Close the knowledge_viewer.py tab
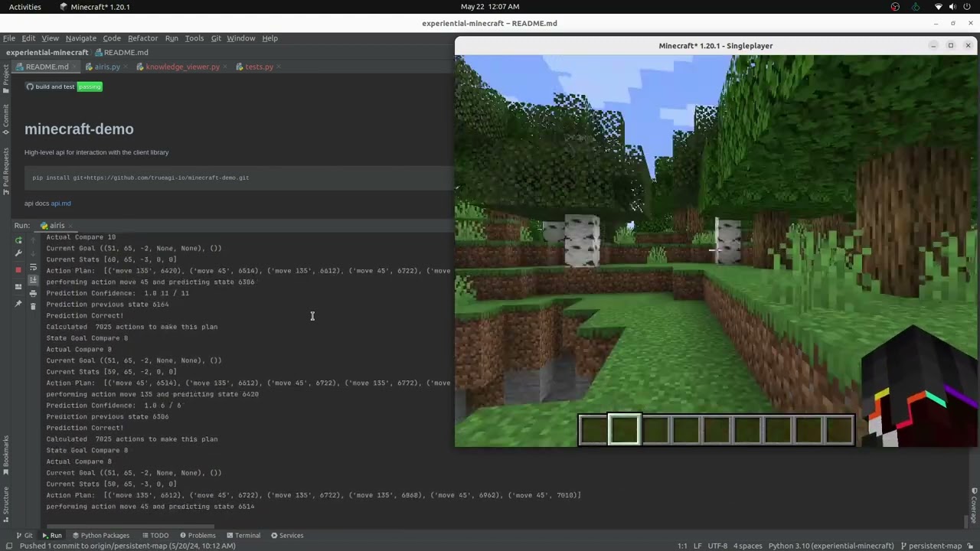The image size is (980, 551). pyautogui.click(x=226, y=67)
